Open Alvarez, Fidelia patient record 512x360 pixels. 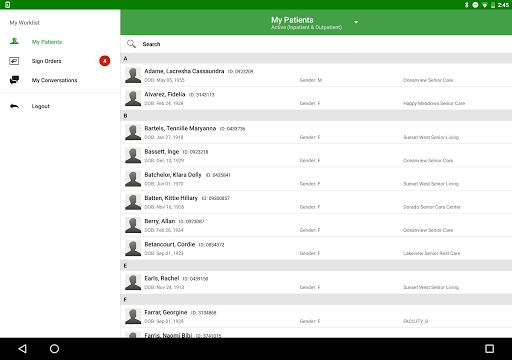pos(316,99)
